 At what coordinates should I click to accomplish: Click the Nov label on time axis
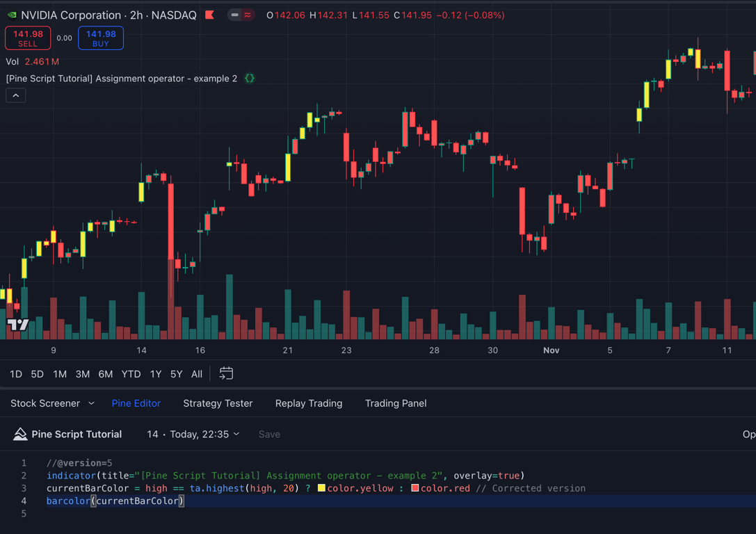tap(551, 350)
